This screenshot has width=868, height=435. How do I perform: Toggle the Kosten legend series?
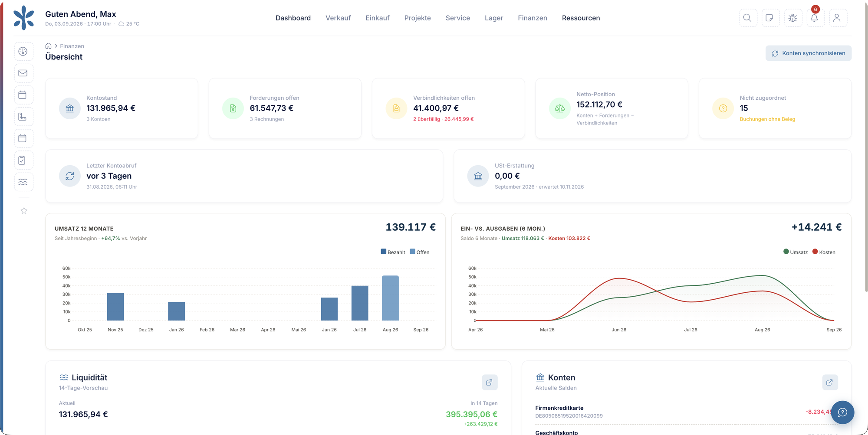[x=824, y=252]
